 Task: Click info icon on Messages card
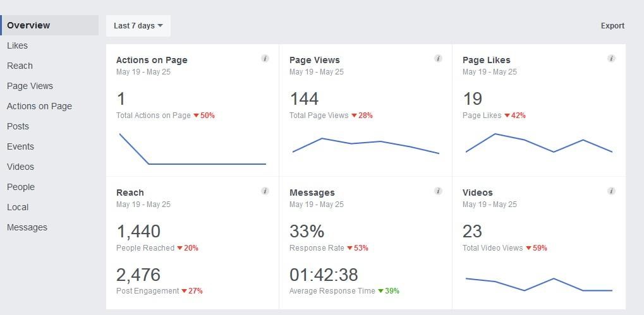pos(438,191)
